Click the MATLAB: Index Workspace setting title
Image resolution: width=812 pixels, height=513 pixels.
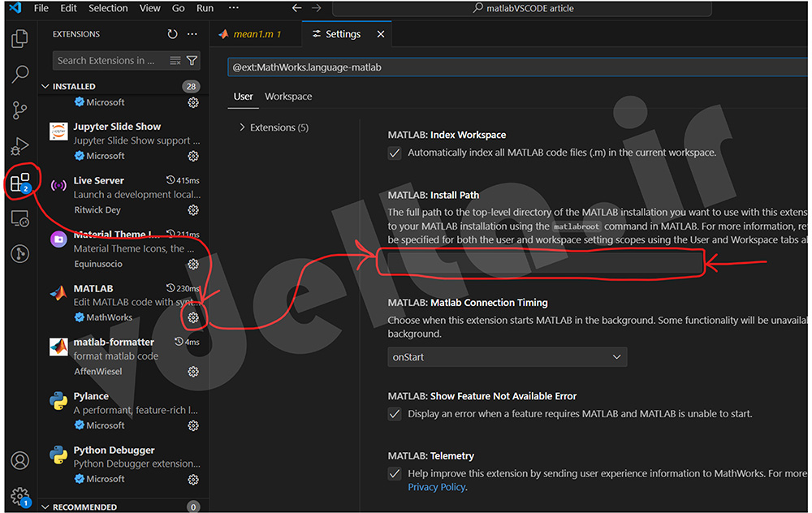tap(447, 135)
